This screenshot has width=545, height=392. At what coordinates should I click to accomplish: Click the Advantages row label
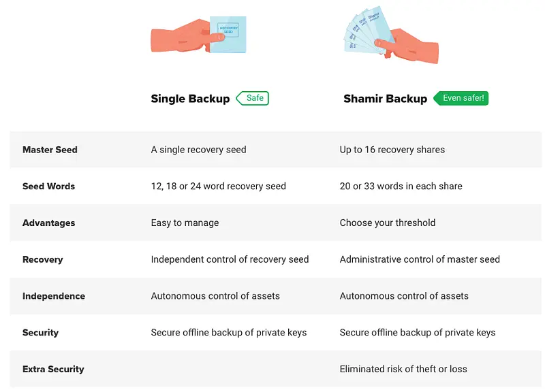(48, 223)
